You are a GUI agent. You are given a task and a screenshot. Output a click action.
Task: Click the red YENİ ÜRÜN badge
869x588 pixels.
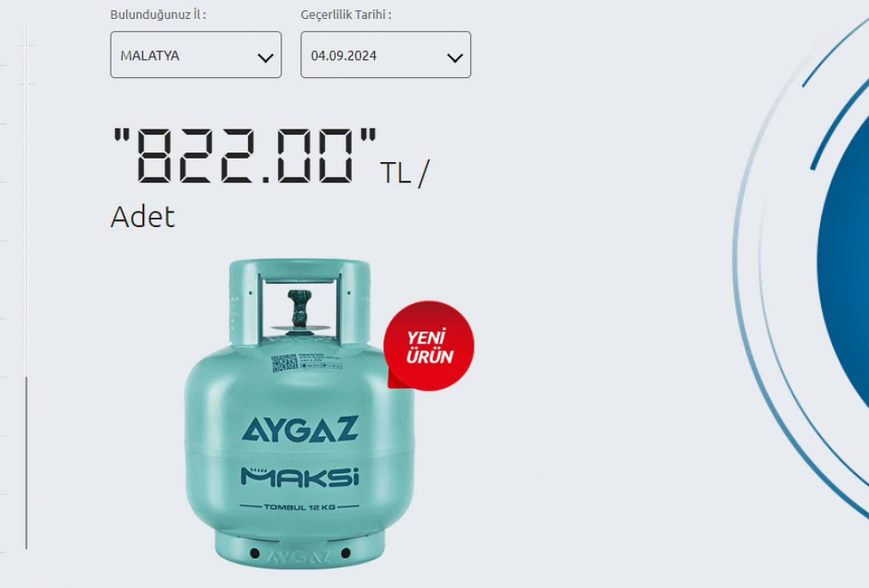pos(428,345)
